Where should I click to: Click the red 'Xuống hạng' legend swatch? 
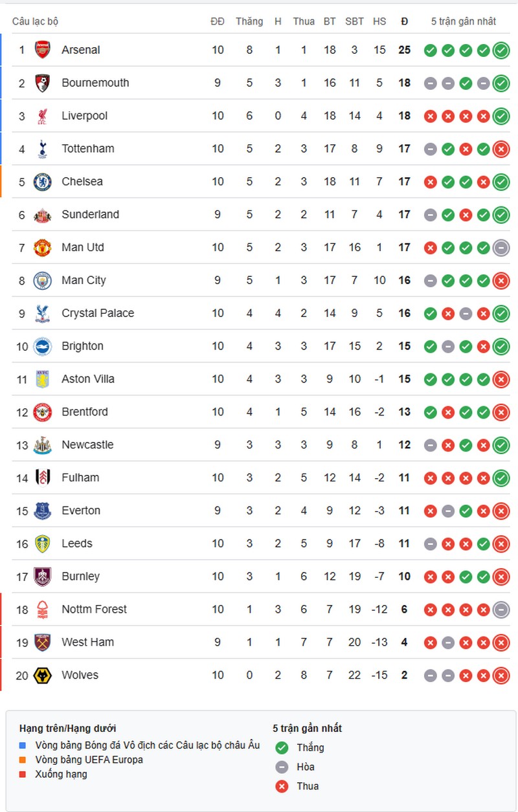tap(23, 774)
